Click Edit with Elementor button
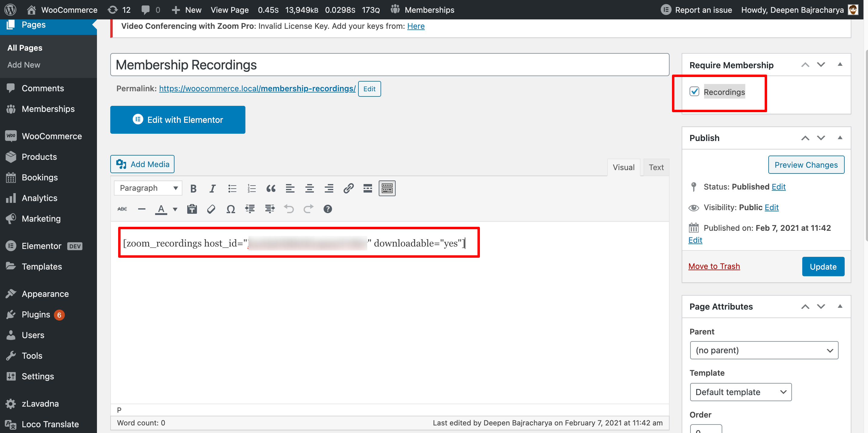868x433 pixels. [178, 120]
